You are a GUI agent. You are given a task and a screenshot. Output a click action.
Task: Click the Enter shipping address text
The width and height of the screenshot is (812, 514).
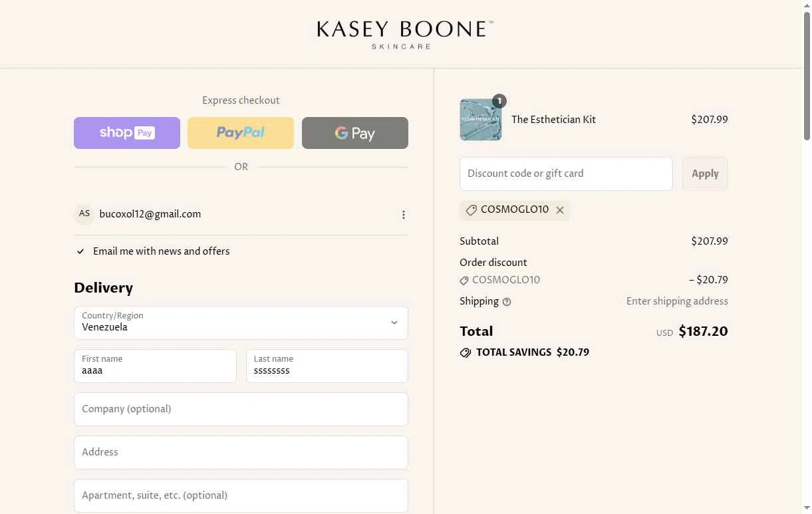(677, 301)
